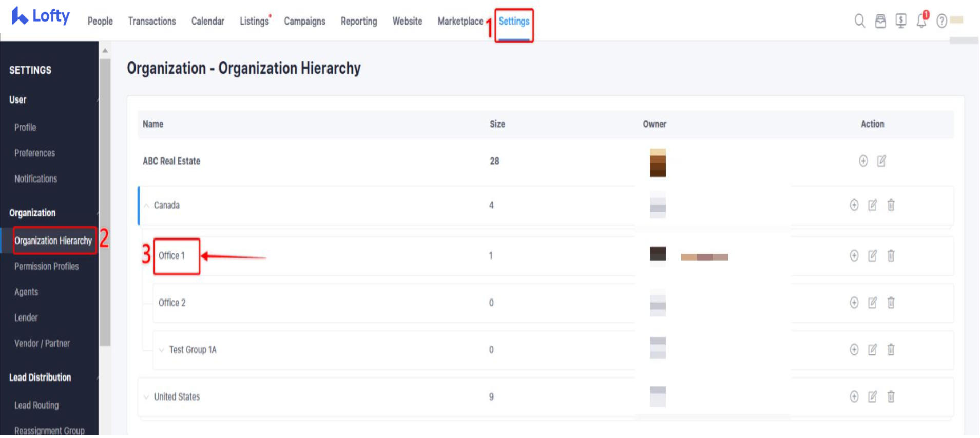Add sub-group under Test Group 1A

tap(854, 350)
